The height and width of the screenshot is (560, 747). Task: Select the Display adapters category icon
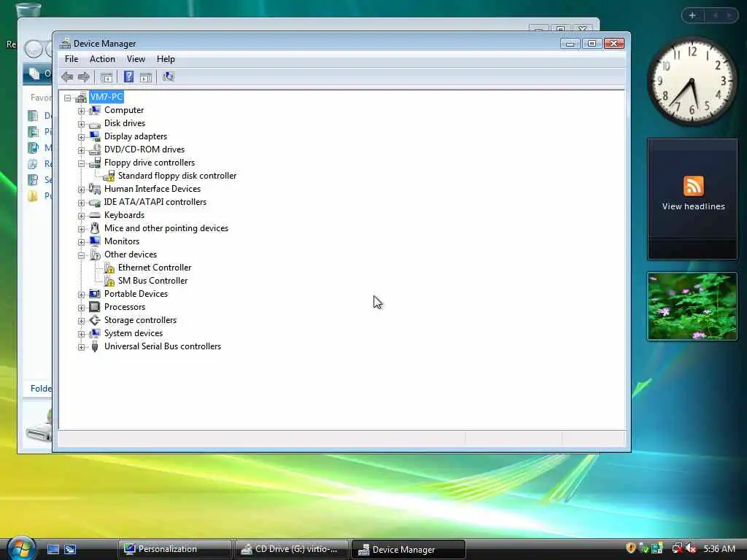pyautogui.click(x=95, y=136)
